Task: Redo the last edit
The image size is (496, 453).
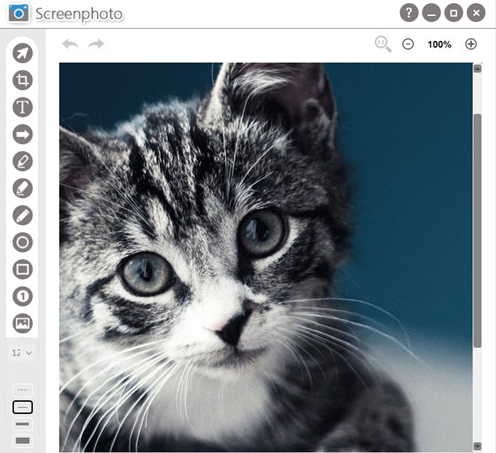Action: 96,44
